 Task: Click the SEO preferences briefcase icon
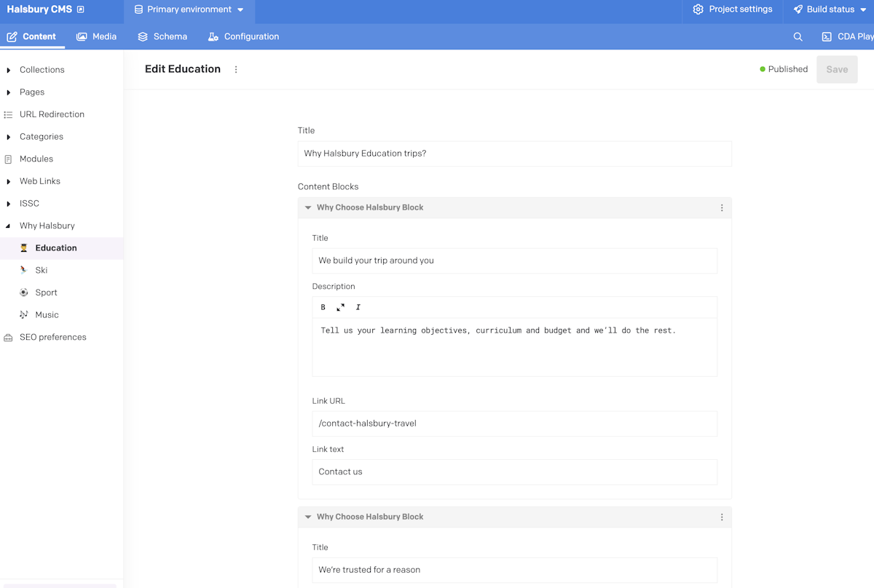[x=8, y=338]
